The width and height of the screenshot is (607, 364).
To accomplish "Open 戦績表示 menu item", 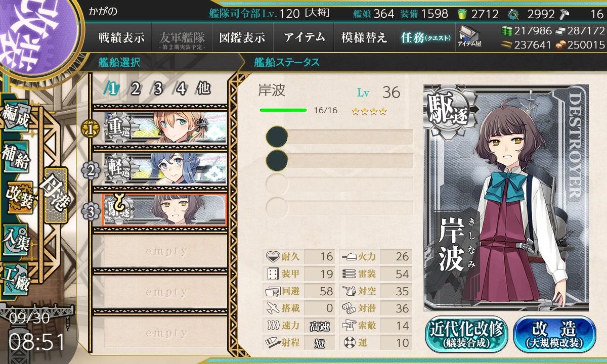I will click(x=121, y=37).
